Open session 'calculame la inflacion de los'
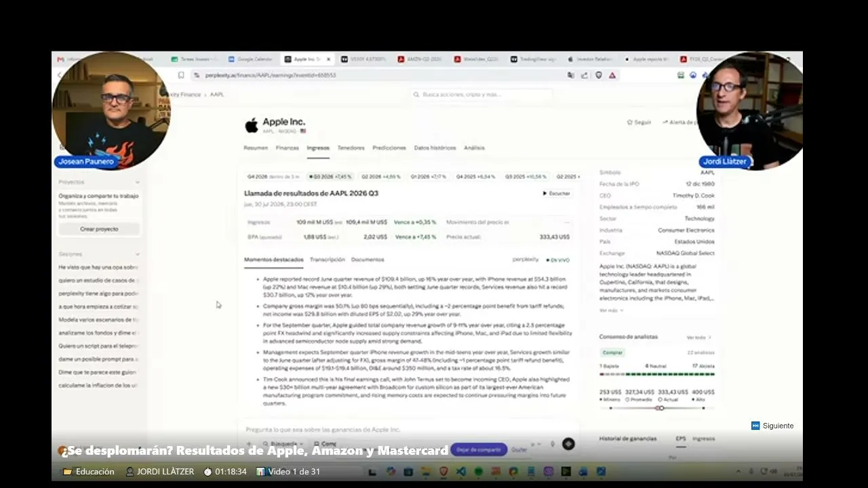 pyautogui.click(x=98, y=385)
